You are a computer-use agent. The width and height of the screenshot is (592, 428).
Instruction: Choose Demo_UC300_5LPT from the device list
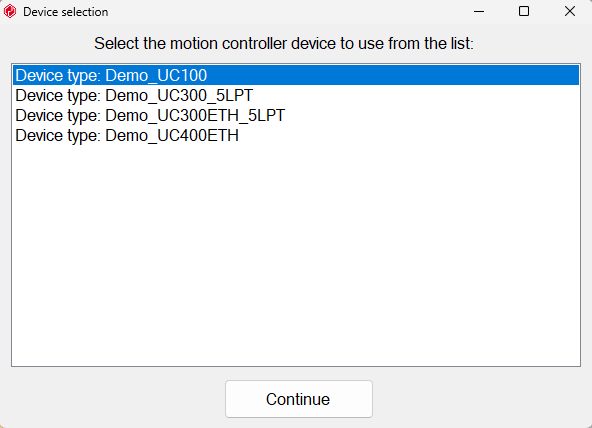tap(296, 95)
